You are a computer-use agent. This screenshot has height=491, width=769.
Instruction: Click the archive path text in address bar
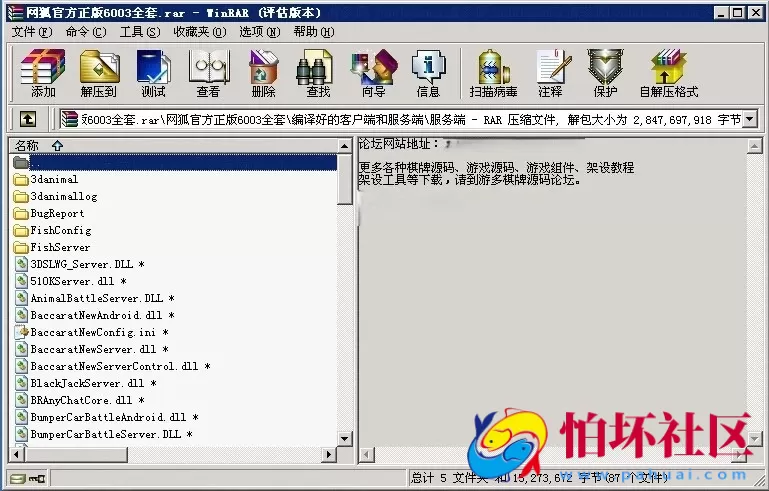(x=411, y=119)
